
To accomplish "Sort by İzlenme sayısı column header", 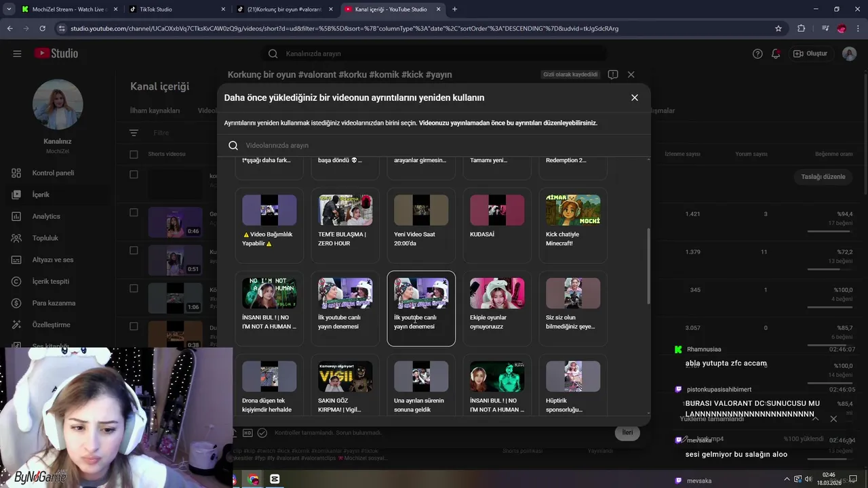I will tap(682, 155).
